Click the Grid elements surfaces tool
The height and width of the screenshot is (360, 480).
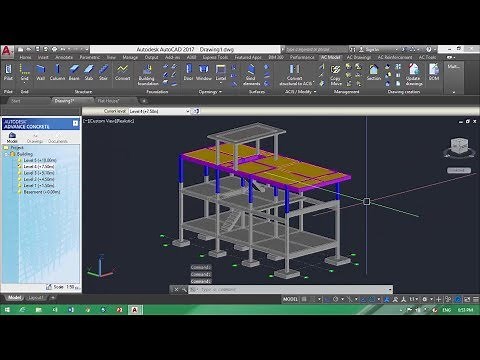coord(251,75)
